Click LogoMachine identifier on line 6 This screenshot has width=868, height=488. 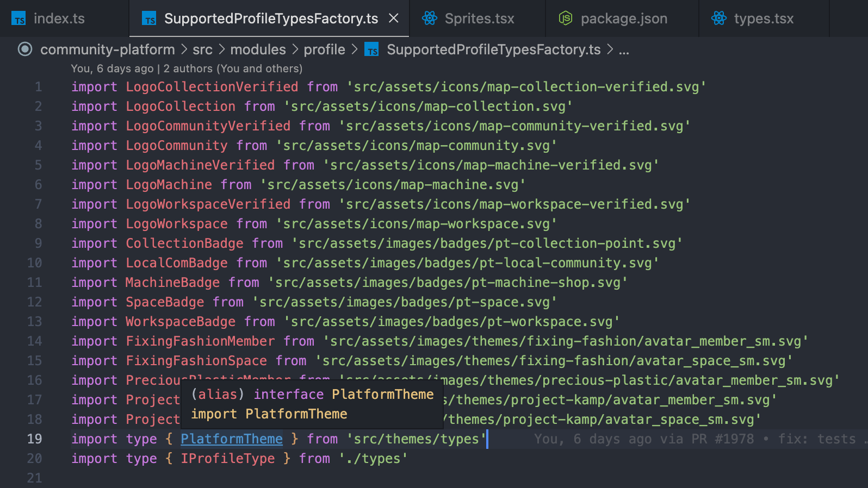(169, 184)
